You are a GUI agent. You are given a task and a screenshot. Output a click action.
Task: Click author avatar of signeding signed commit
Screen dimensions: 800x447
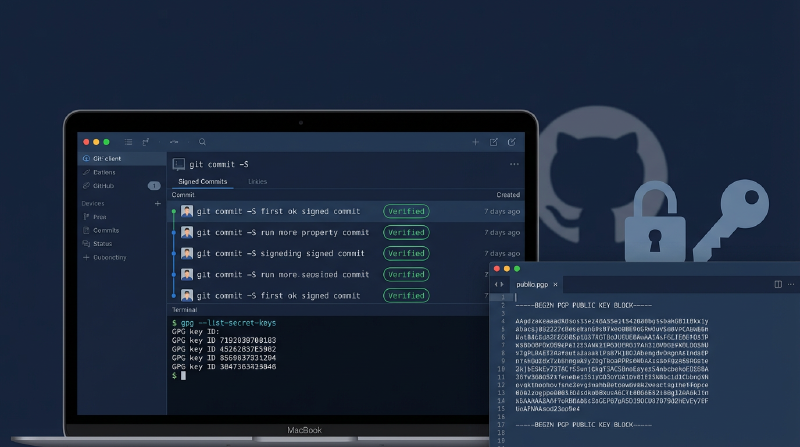coord(187,253)
